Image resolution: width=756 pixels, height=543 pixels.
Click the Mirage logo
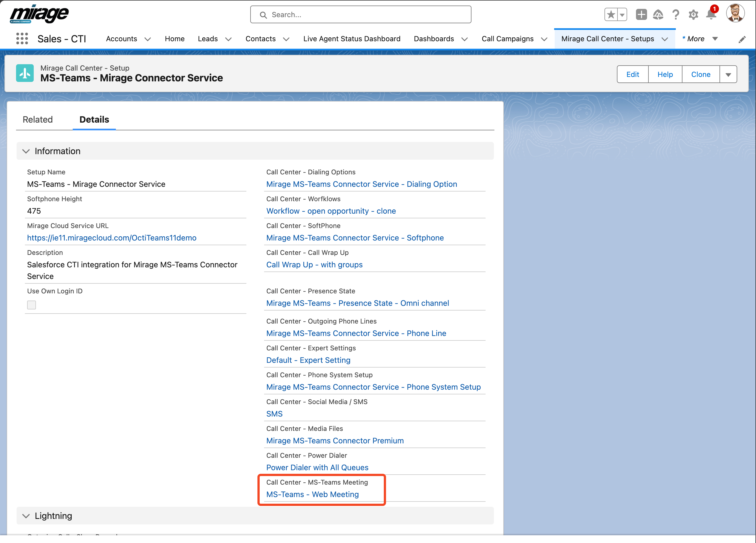tap(39, 14)
